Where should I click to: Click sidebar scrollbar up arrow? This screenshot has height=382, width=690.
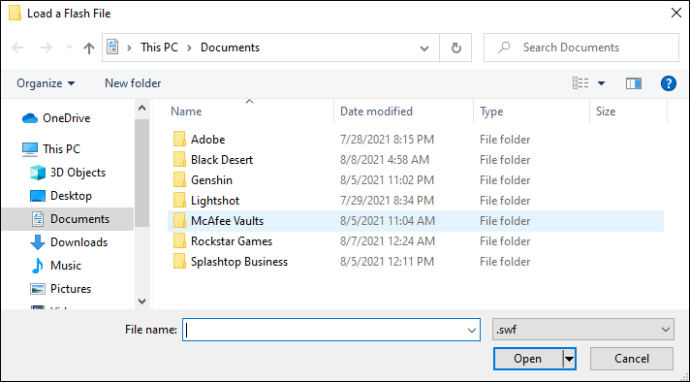click(x=142, y=108)
